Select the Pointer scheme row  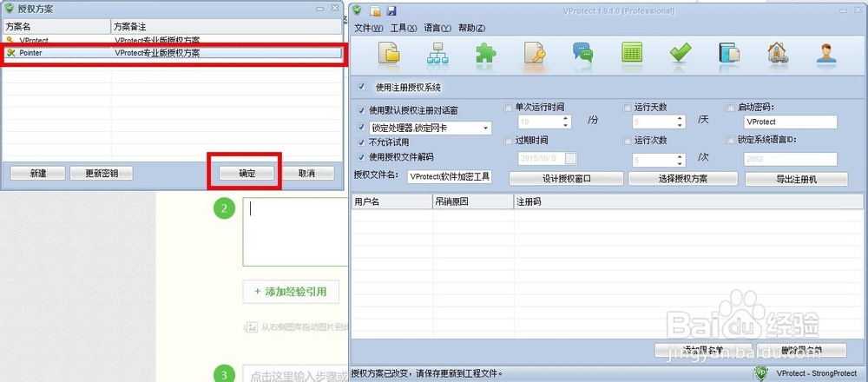(172, 53)
